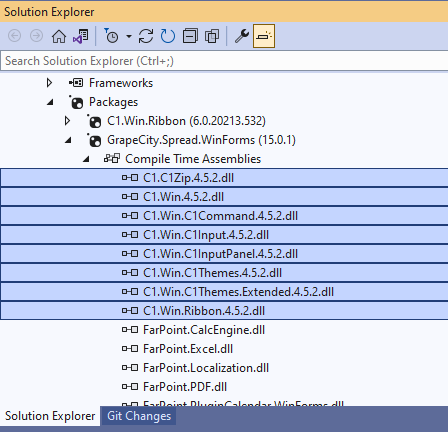Select GrapeCity.Spread.WinForms (15.0.1) entry
The height and width of the screenshot is (432, 448).
pyautogui.click(x=201, y=140)
